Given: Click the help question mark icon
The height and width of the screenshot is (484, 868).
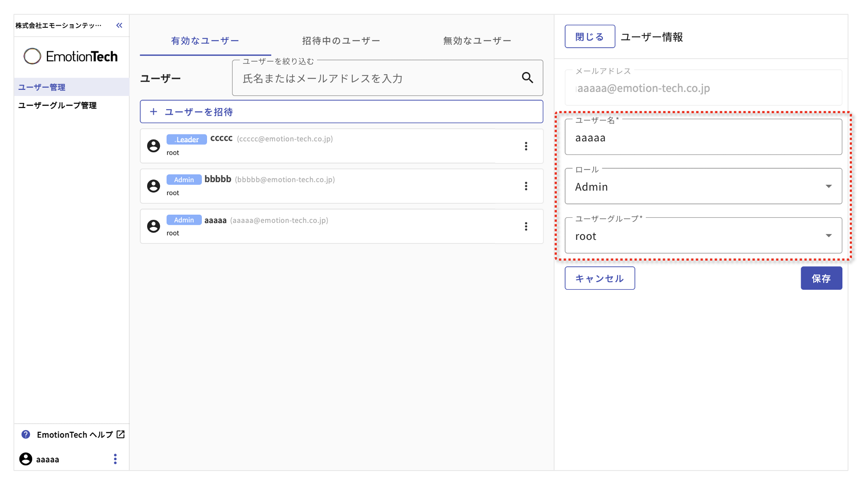Looking at the screenshot, I should tap(26, 434).
